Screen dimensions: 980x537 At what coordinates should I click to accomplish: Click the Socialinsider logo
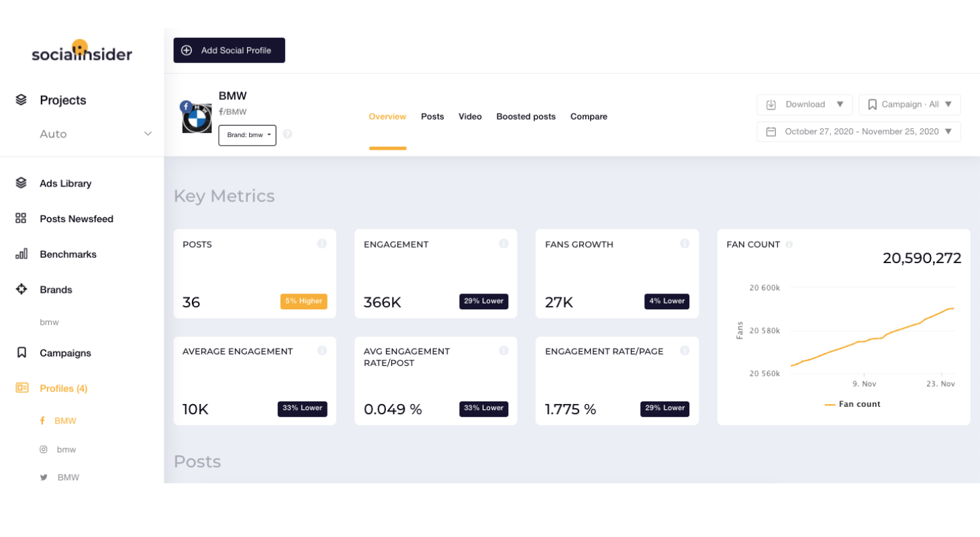click(x=82, y=52)
